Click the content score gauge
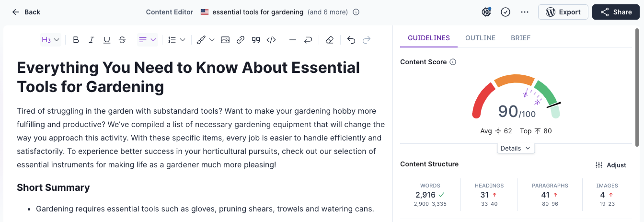Image resolution: width=644 pixels, height=222 pixels. 517,101
